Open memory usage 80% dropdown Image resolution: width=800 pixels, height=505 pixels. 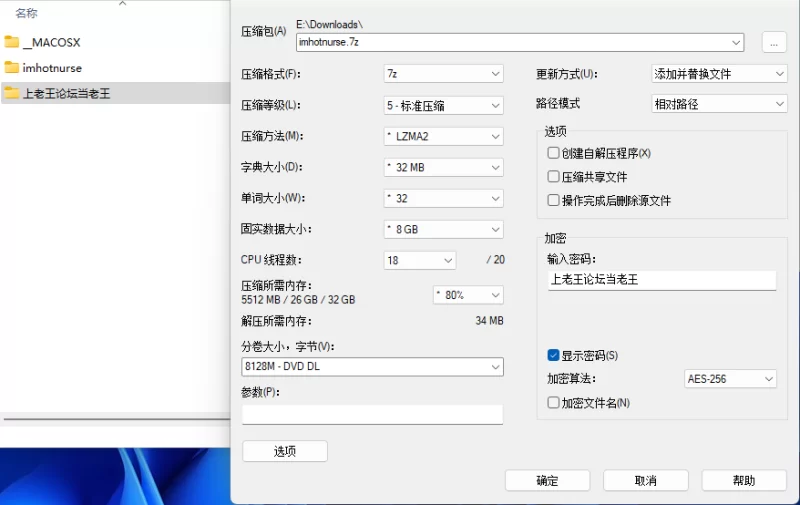tap(468, 295)
